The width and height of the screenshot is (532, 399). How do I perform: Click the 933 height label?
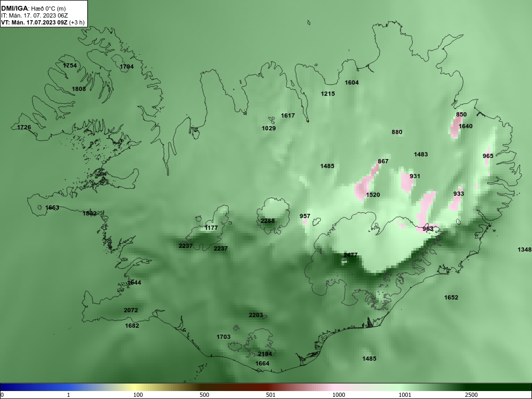pos(459,194)
